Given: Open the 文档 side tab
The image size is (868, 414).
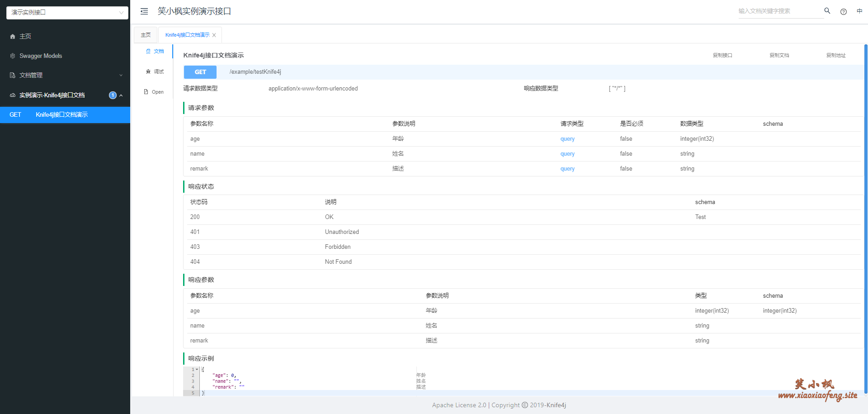Looking at the screenshot, I should [x=155, y=52].
